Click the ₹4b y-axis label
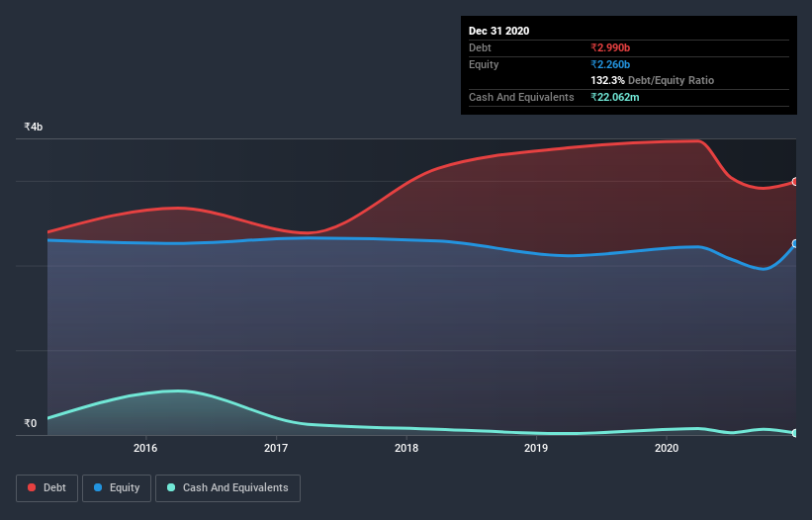Viewport: 812px width, 520px height. coord(34,127)
